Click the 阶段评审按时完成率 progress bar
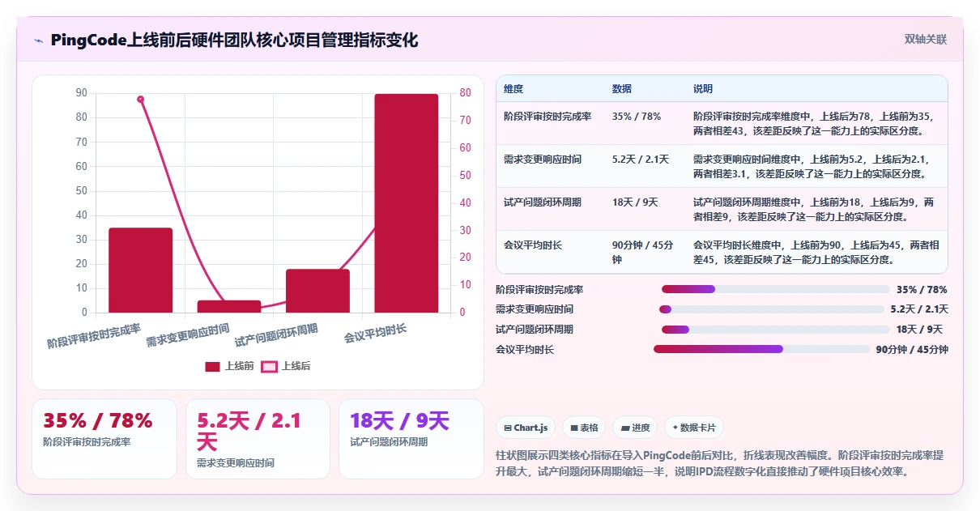The width and height of the screenshot is (980, 511). (776, 289)
